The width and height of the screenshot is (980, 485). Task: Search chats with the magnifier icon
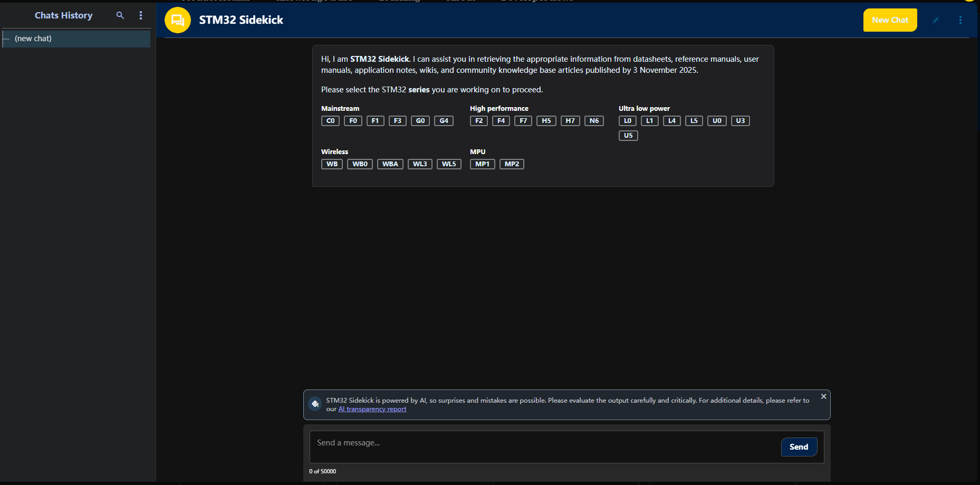pyautogui.click(x=120, y=15)
